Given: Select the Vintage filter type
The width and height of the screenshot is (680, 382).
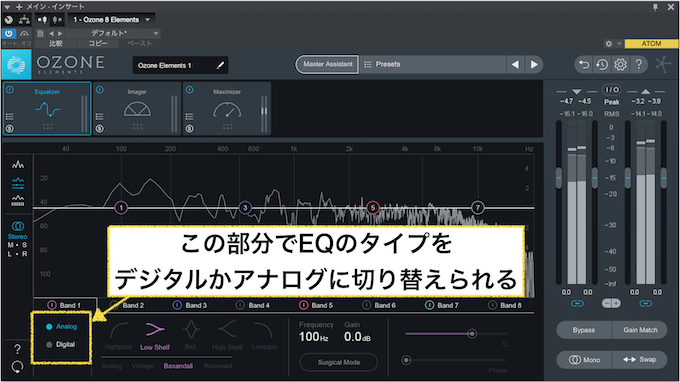Looking at the screenshot, I should 143,366.
